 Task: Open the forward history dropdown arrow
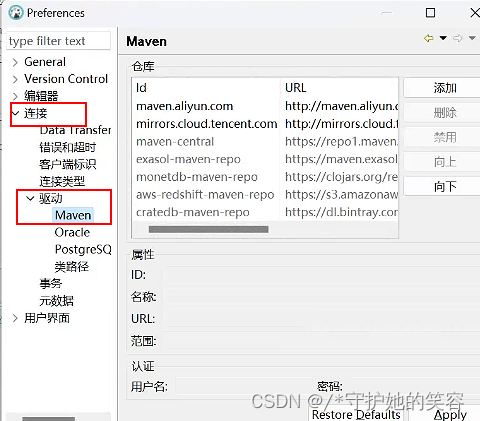tap(472, 38)
